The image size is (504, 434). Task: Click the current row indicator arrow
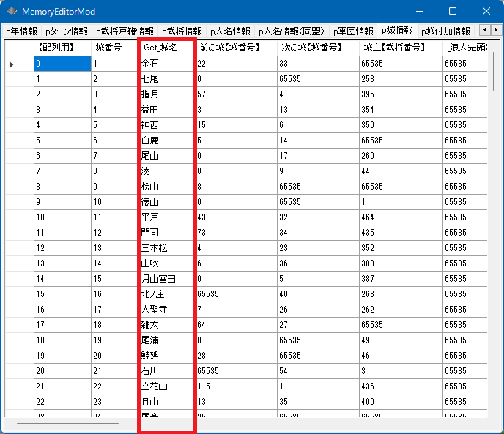(12, 64)
